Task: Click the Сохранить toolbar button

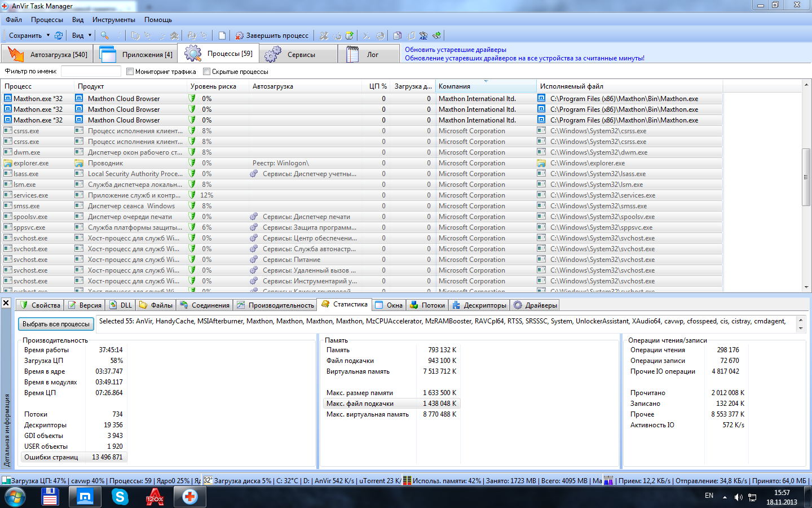Action: [25, 36]
